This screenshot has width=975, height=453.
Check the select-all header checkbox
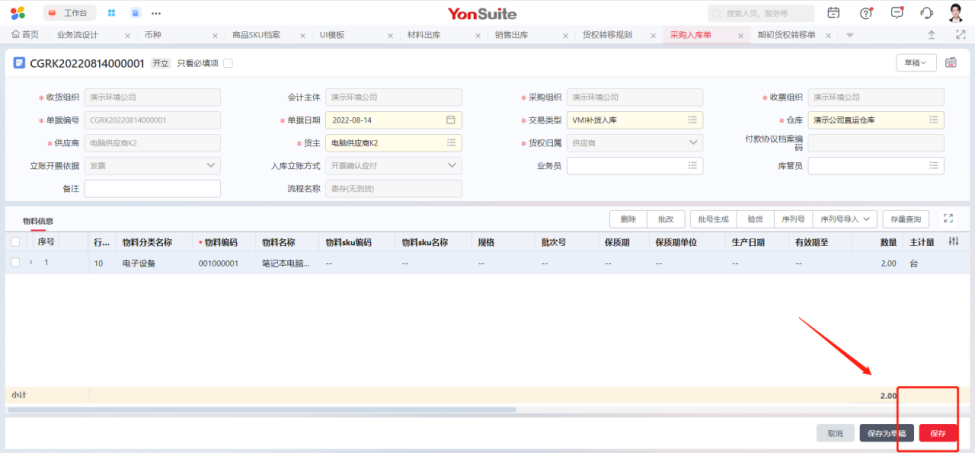(x=15, y=242)
